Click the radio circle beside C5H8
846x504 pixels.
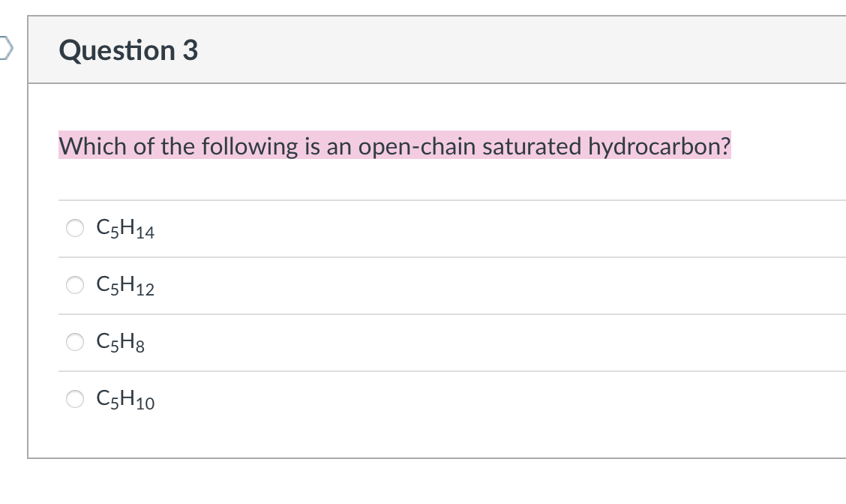pos(74,342)
